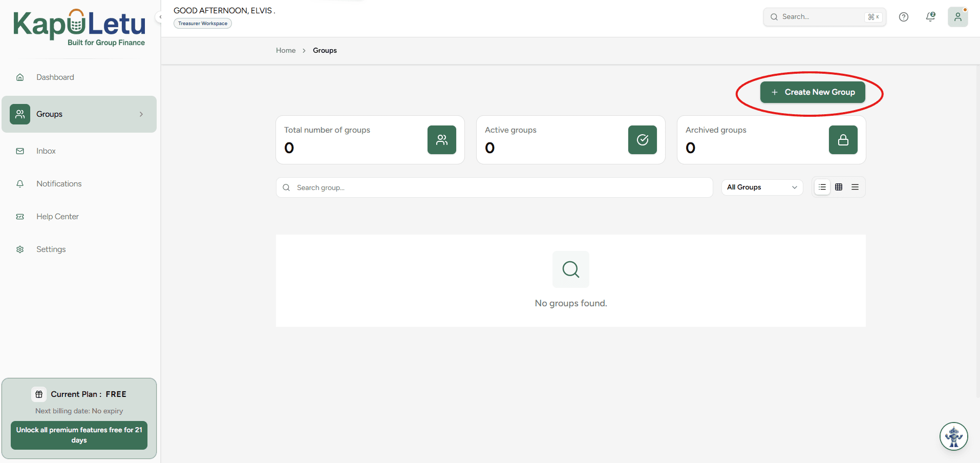
Task: Open the Inbox sidebar item
Action: pos(46,151)
